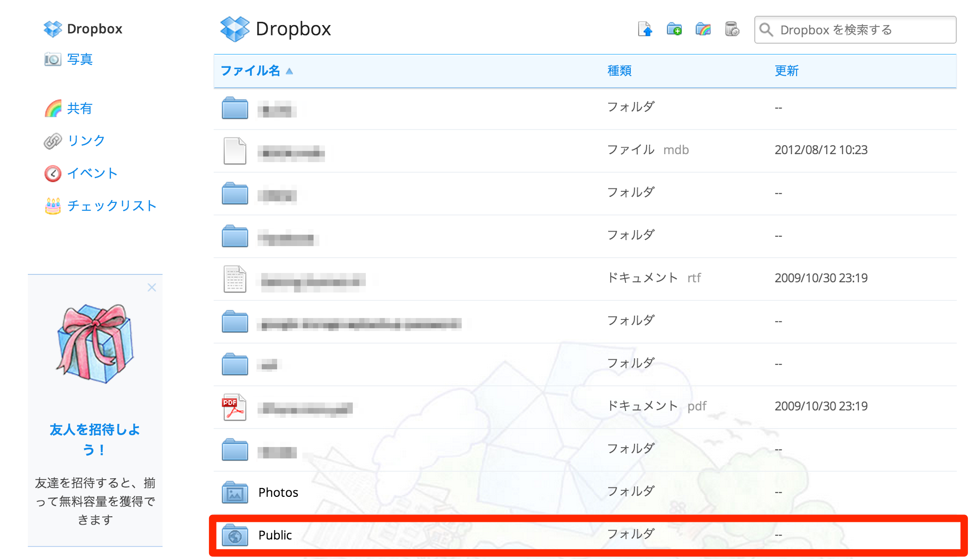Click 友人を招待しよう! invitation link
The height and width of the screenshot is (559, 980).
pyautogui.click(x=95, y=439)
